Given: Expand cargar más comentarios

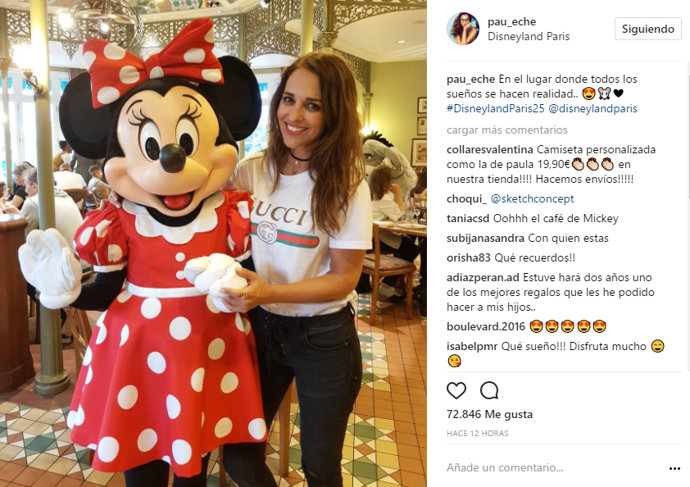Looking at the screenshot, I should tap(506, 130).
